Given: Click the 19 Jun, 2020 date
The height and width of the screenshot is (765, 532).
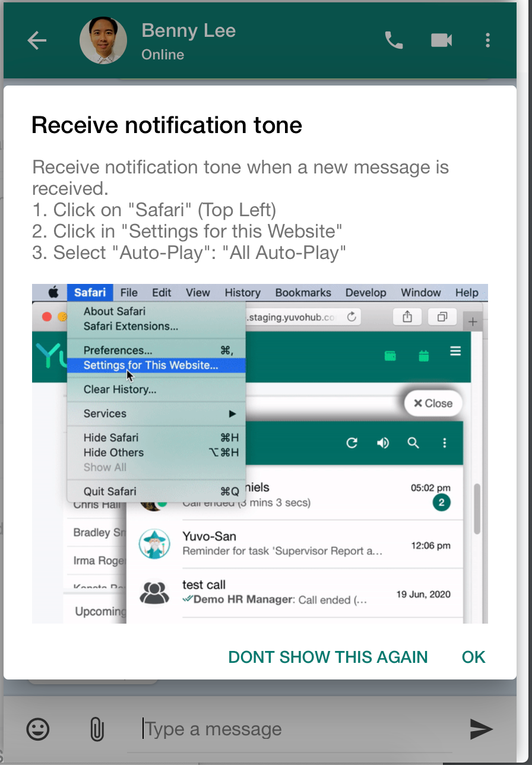Looking at the screenshot, I should tap(423, 594).
